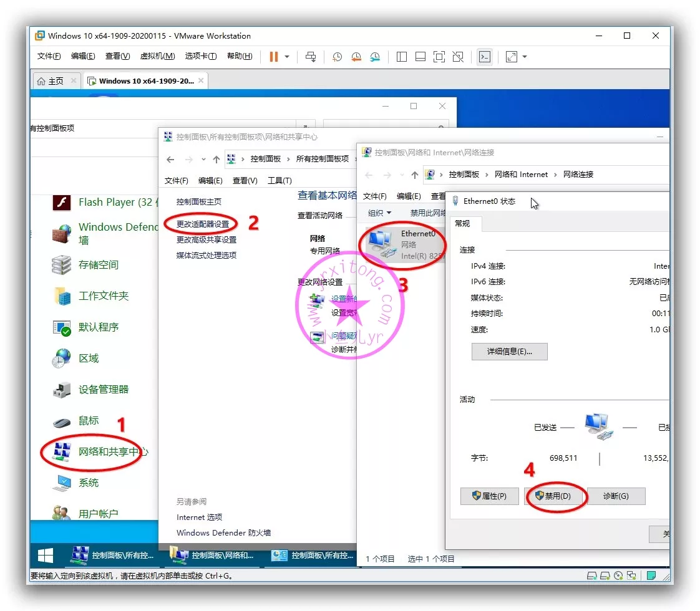The width and height of the screenshot is (700, 611).
Task: Open the 属性(P) button in Ethernet0 status
Action: point(489,496)
